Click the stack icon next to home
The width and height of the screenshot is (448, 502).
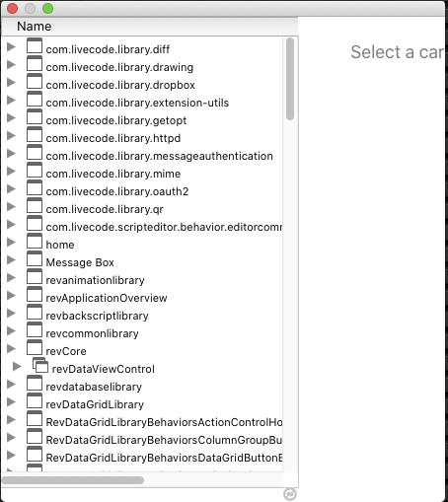35,241
